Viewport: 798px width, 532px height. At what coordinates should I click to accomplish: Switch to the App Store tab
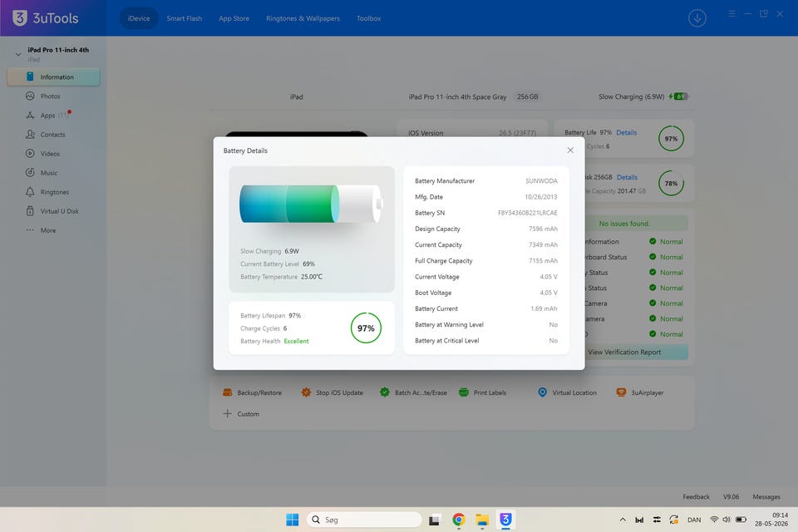pyautogui.click(x=234, y=18)
